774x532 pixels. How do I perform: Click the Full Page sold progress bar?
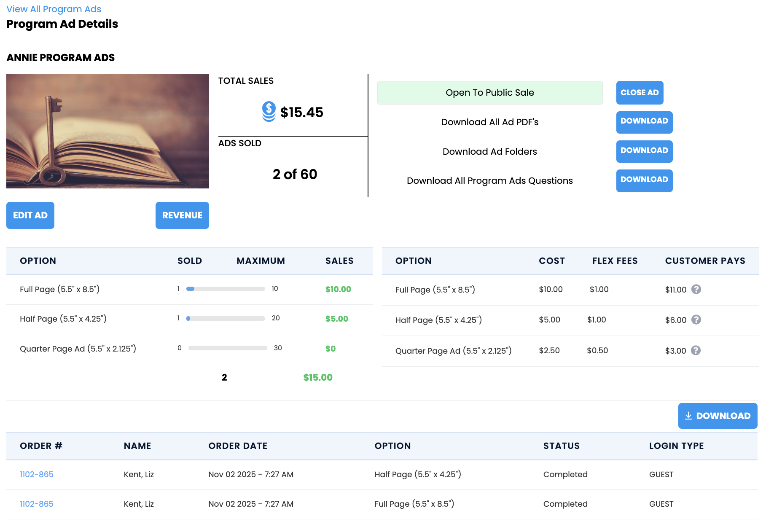coord(226,289)
